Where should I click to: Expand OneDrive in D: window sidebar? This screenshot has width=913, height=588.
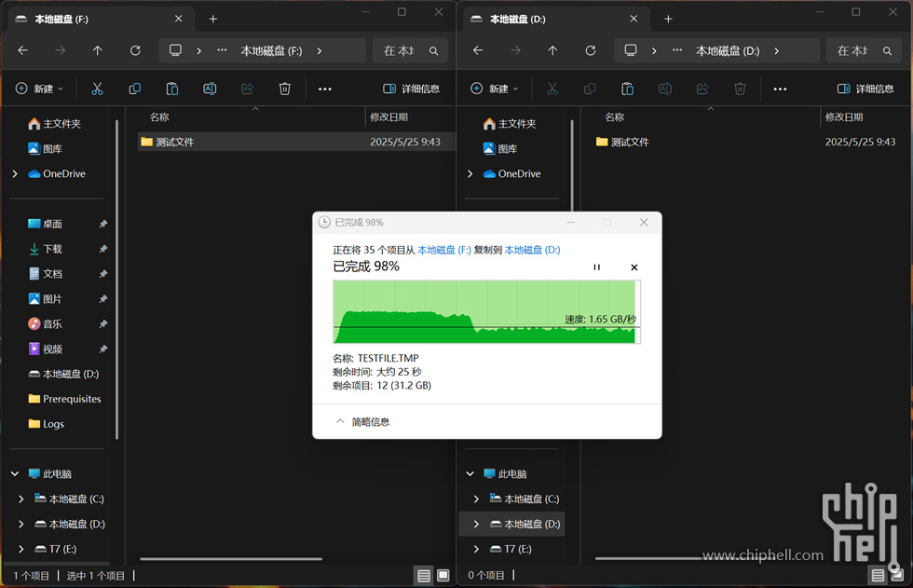pos(470,173)
